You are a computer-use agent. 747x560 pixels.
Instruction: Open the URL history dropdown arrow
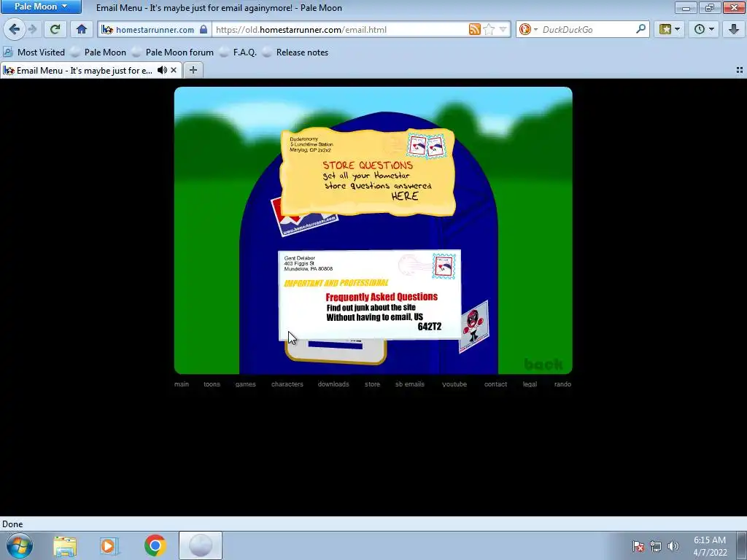coord(503,29)
